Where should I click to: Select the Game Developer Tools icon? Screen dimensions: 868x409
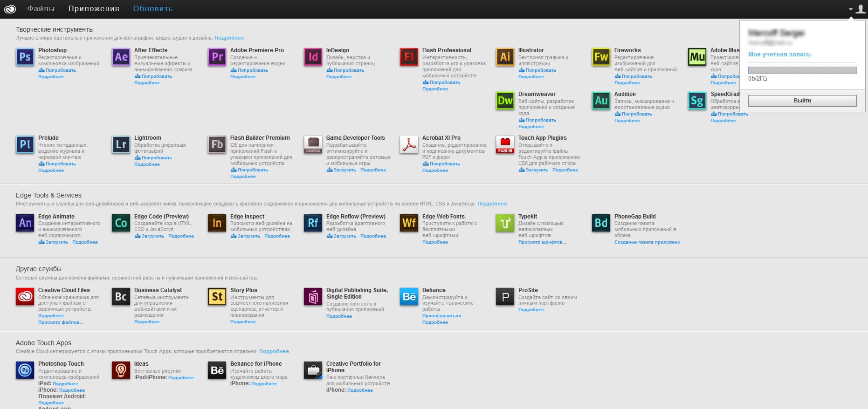click(x=313, y=144)
